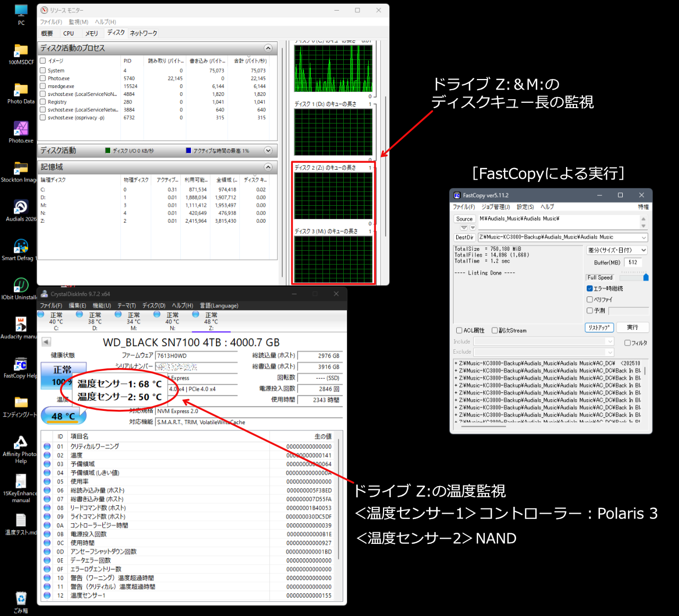
Task: Uncheck エラー時継続 in FastCopy
Action: point(589,288)
